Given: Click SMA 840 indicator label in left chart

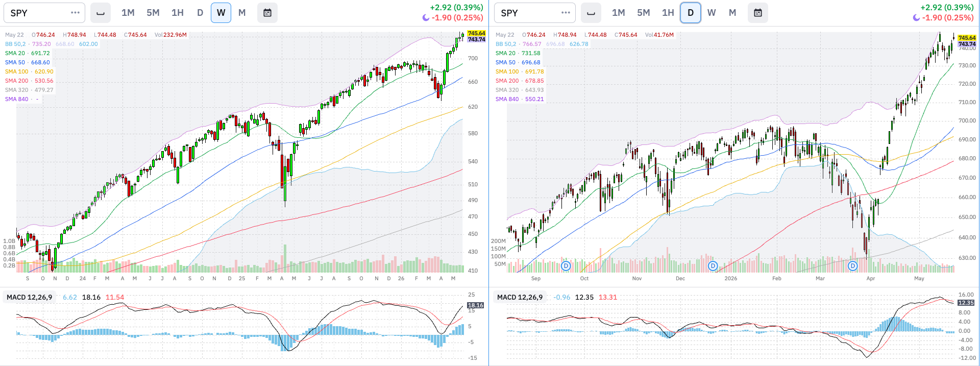Looking at the screenshot, I should [17, 99].
